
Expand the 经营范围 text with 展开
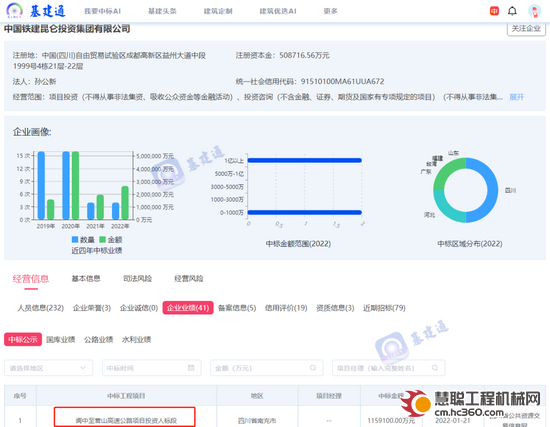pos(516,97)
